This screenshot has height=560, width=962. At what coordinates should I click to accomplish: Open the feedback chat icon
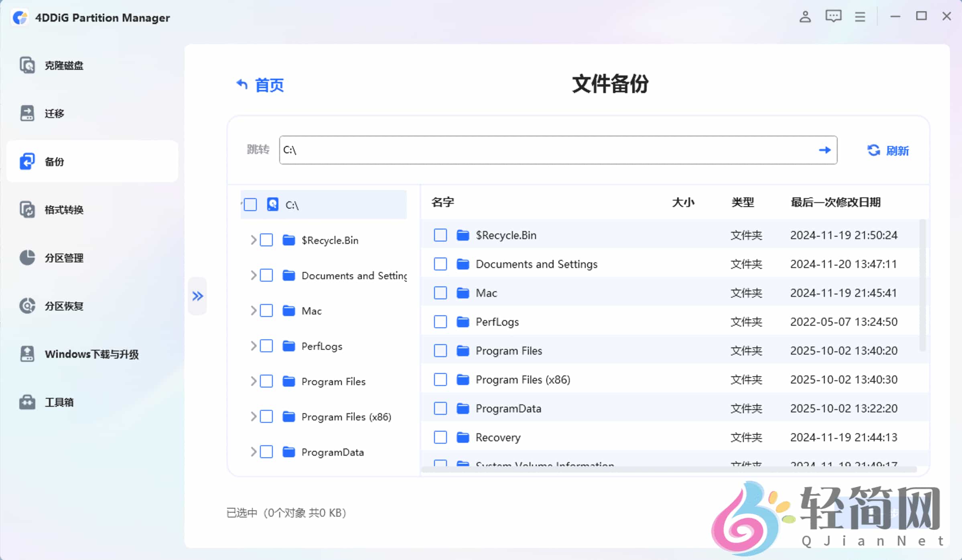point(833,16)
